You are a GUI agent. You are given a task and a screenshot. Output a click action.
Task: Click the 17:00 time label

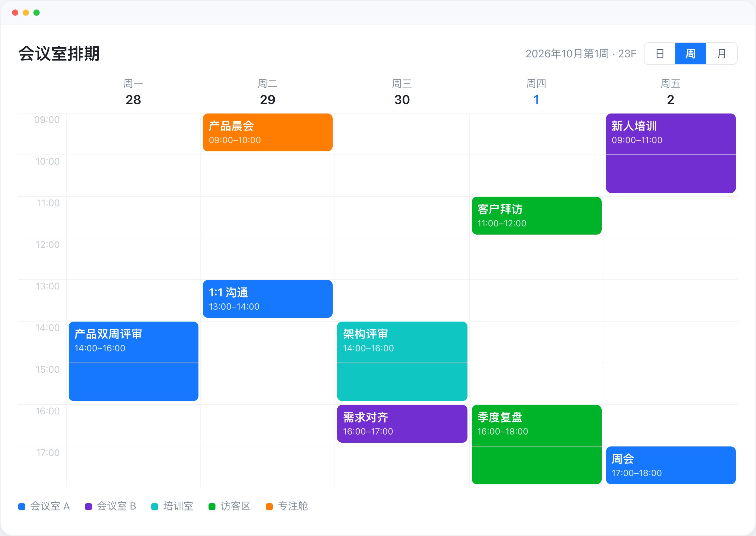[48, 452]
